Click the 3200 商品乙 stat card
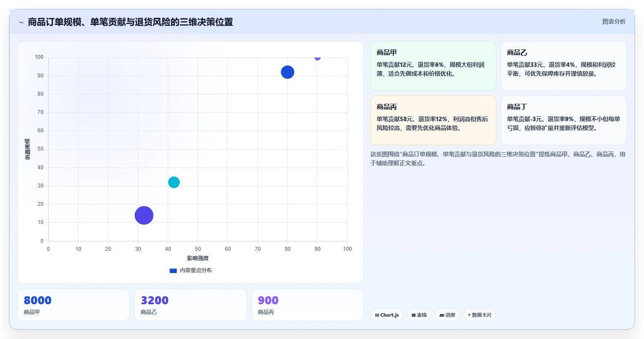The image size is (644, 339). pos(190,305)
